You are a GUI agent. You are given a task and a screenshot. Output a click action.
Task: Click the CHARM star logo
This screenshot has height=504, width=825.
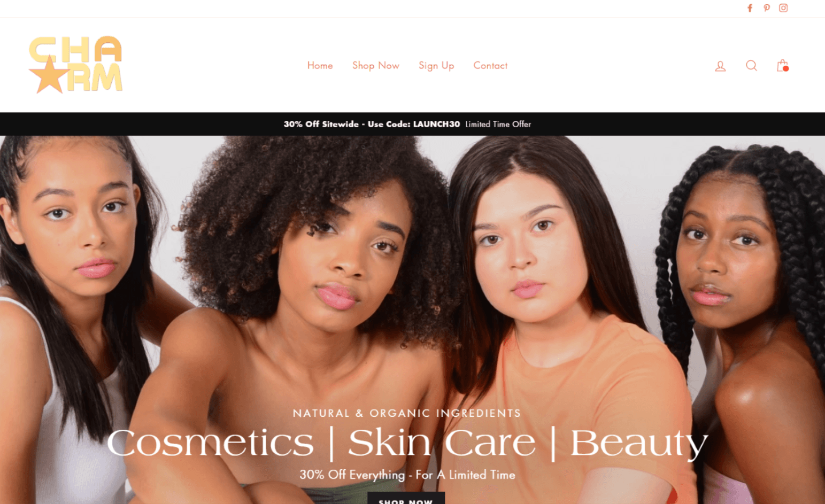click(75, 65)
